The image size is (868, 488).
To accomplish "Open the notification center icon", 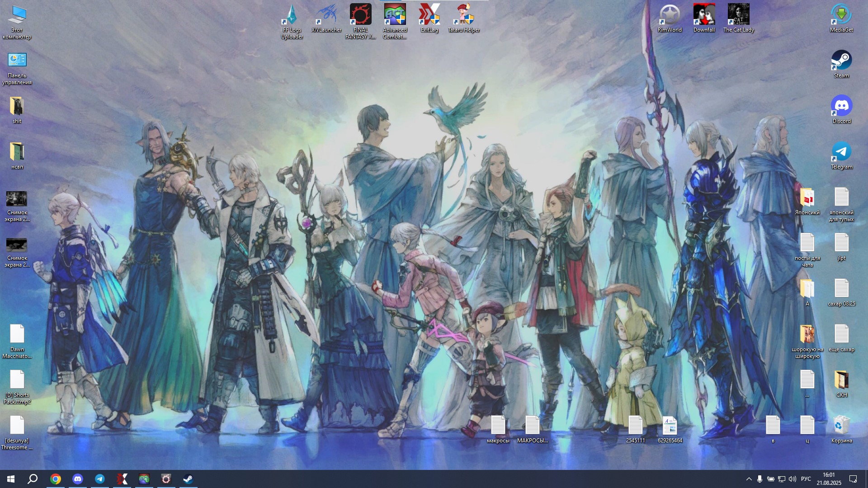I will [x=854, y=479].
